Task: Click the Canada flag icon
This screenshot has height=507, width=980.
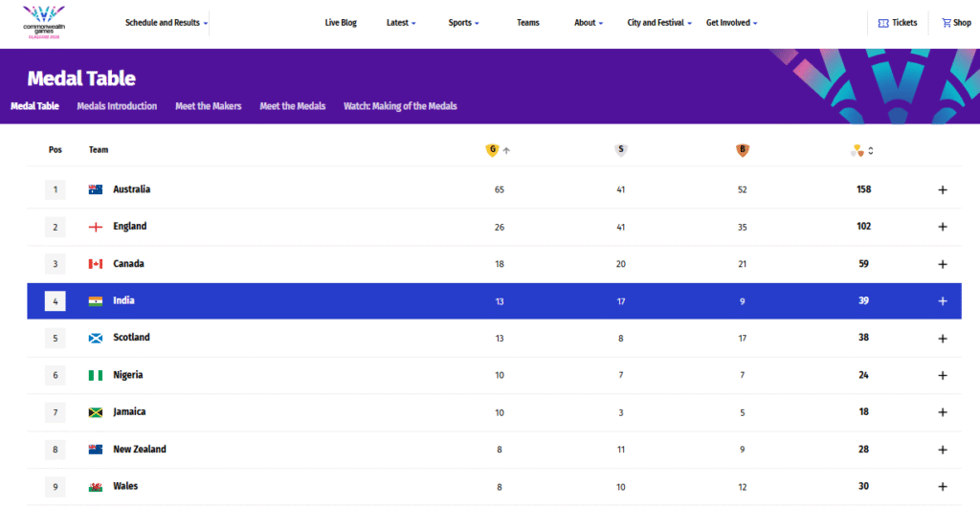Action: click(x=95, y=264)
